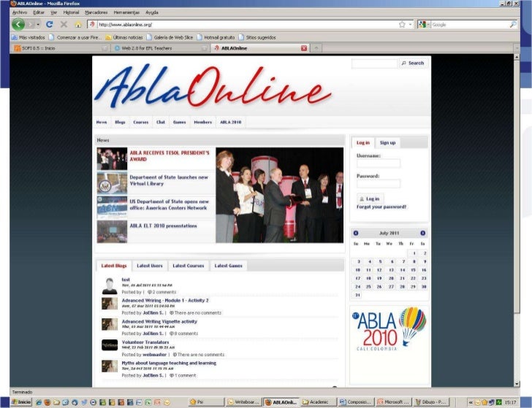
Task: Click the Password input field
Action: [x=379, y=184]
